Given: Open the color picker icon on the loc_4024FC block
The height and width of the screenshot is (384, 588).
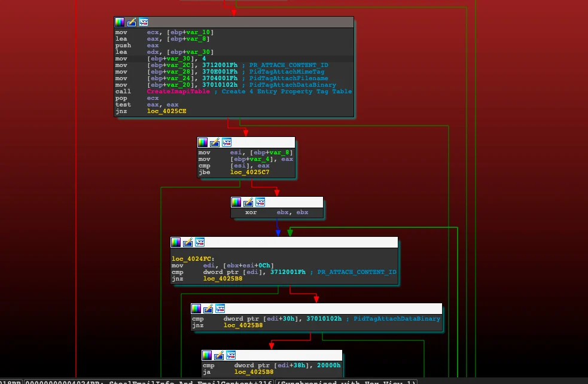Looking at the screenshot, I should click(x=176, y=242).
